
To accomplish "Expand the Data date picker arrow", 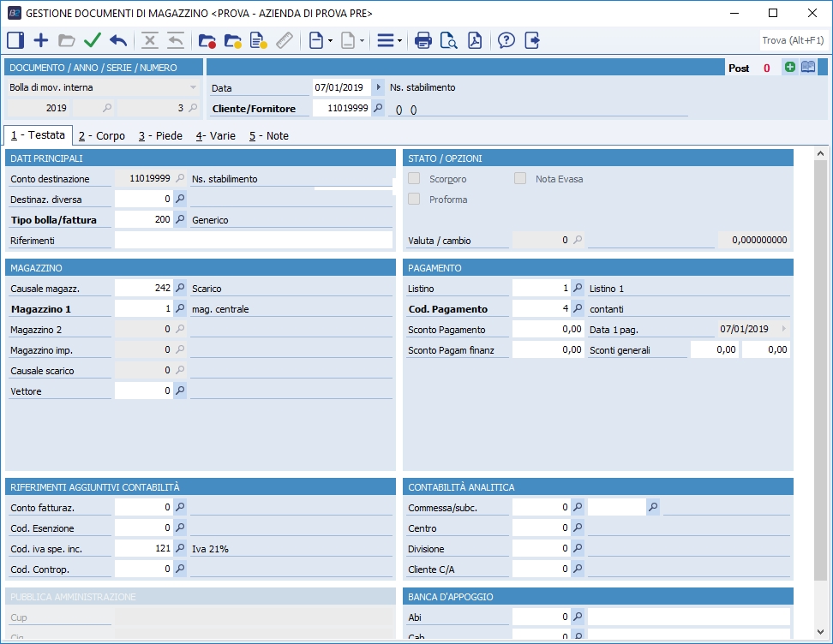I will click(378, 87).
